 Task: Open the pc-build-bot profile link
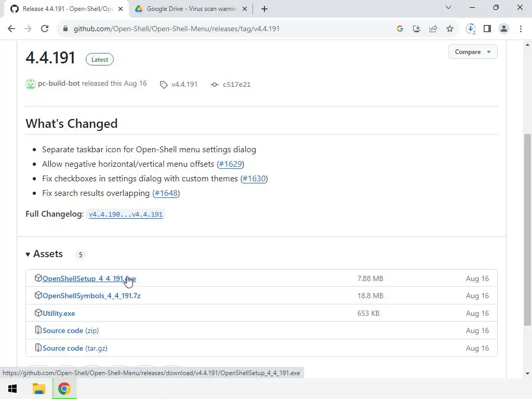[x=59, y=84]
